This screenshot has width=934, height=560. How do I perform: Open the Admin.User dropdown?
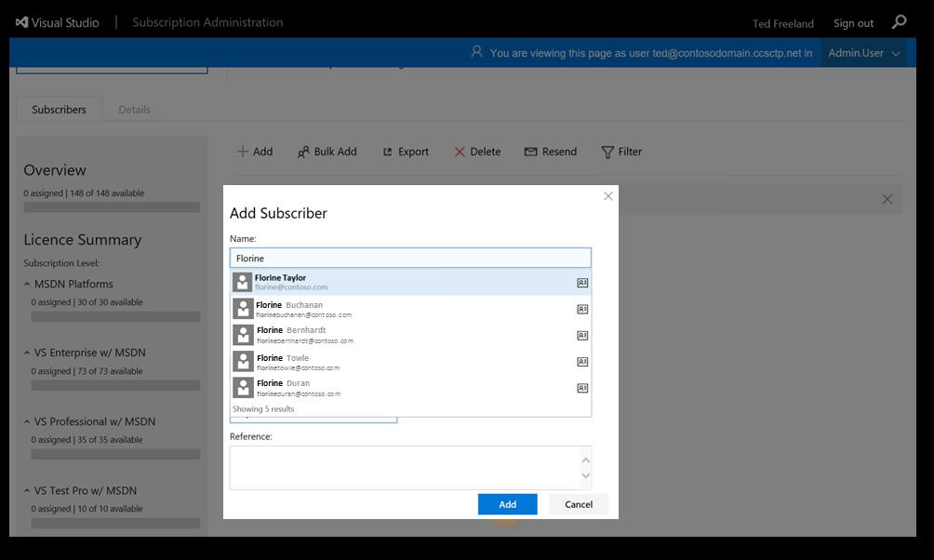click(863, 53)
